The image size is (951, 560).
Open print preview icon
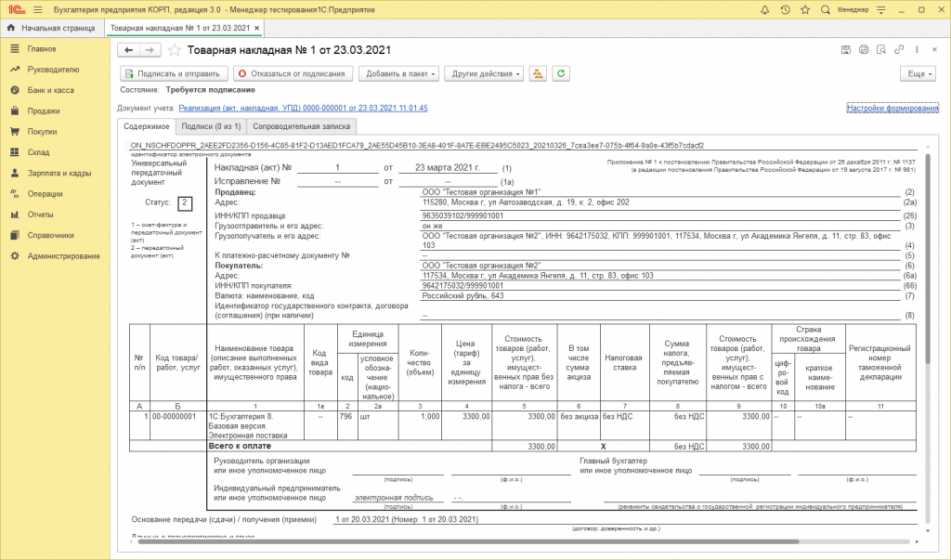point(881,50)
